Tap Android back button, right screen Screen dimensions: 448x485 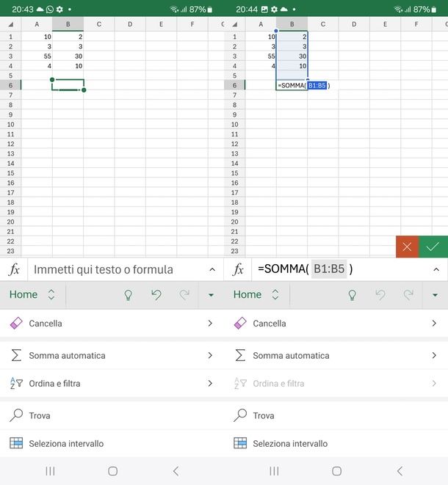pyautogui.click(x=400, y=471)
